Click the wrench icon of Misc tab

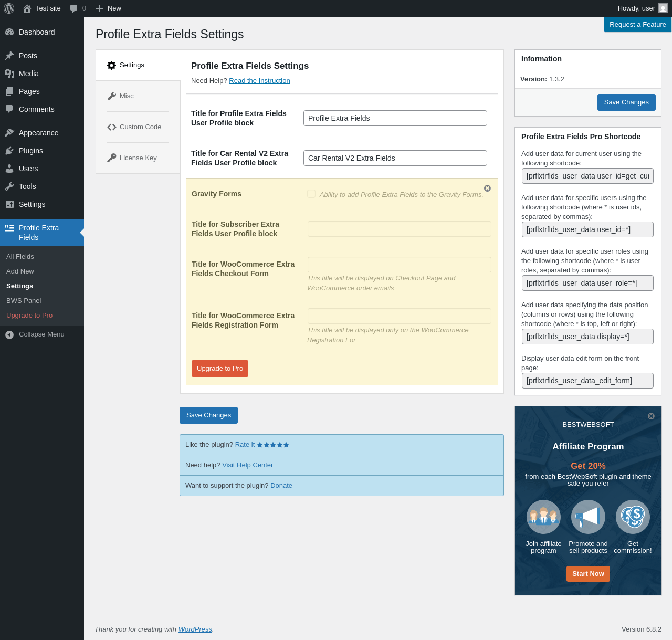pyautogui.click(x=111, y=96)
